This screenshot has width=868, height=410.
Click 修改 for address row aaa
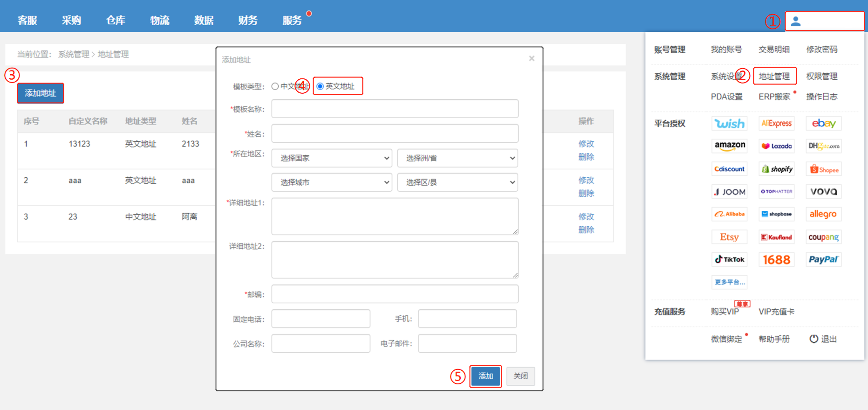[586, 180]
